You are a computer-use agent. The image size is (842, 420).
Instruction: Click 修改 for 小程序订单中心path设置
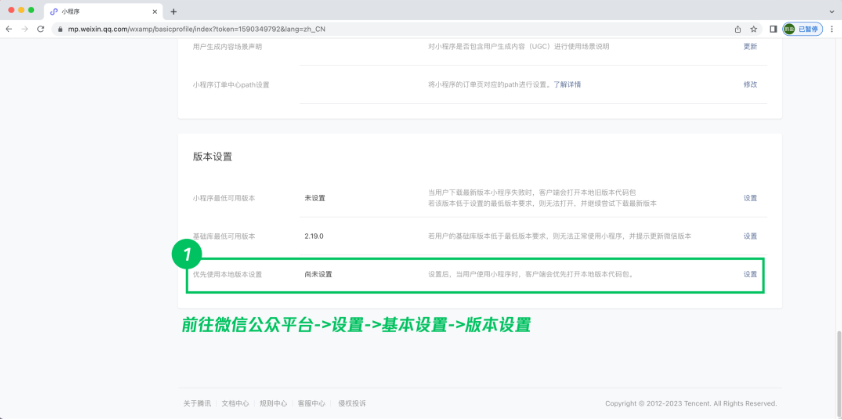750,84
